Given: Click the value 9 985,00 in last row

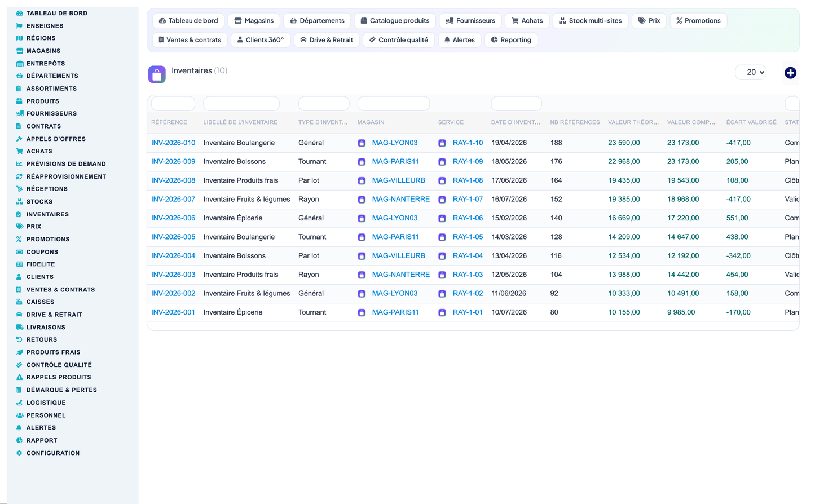Looking at the screenshot, I should tap(681, 312).
